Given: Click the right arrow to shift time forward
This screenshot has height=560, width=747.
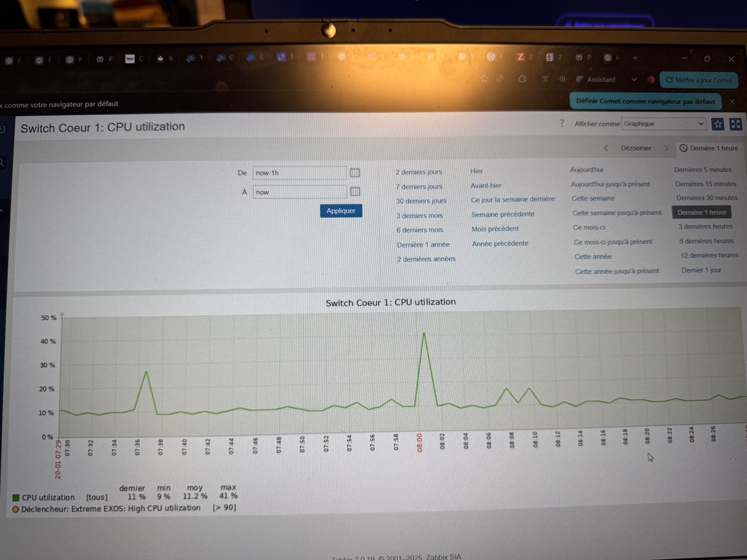Looking at the screenshot, I should 666,148.
